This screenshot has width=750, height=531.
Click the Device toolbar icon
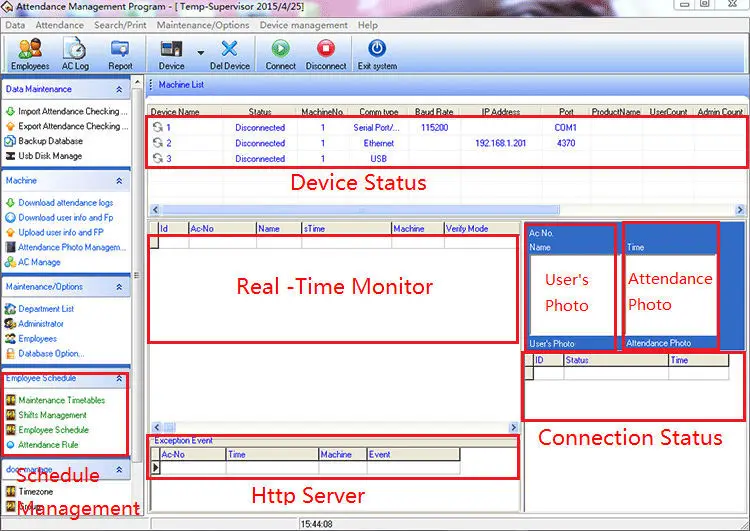[171, 50]
